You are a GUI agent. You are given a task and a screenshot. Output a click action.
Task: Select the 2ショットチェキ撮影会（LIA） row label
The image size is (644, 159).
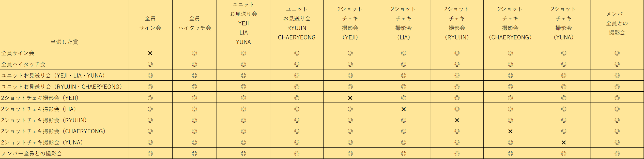pyautogui.click(x=39, y=109)
